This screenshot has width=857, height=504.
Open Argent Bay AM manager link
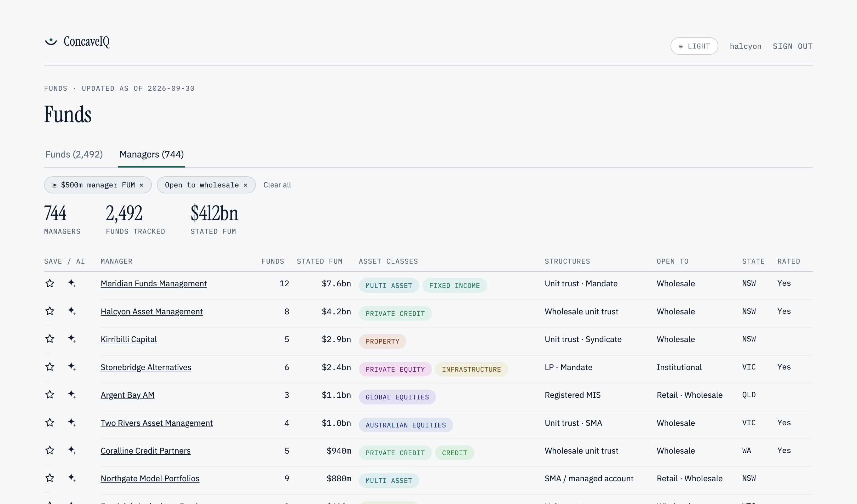128,395
